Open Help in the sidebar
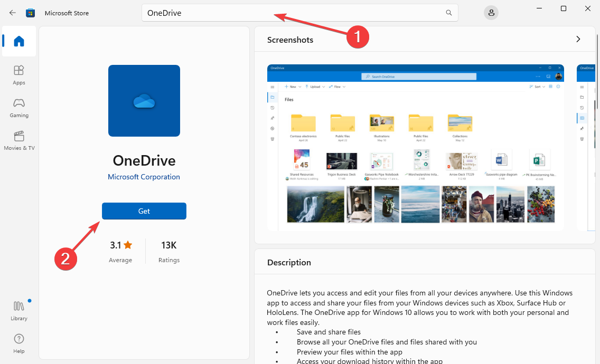Viewport: 600px width, 364px height. coord(19,344)
